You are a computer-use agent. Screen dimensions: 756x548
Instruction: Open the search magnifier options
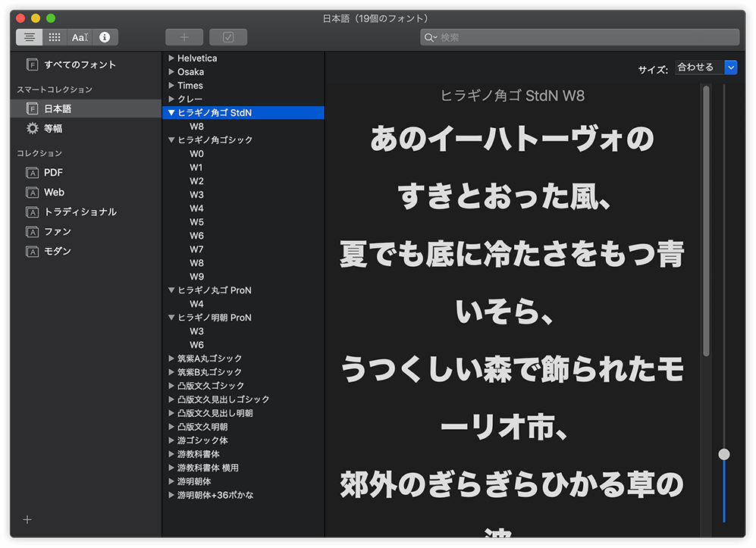pyautogui.click(x=430, y=37)
